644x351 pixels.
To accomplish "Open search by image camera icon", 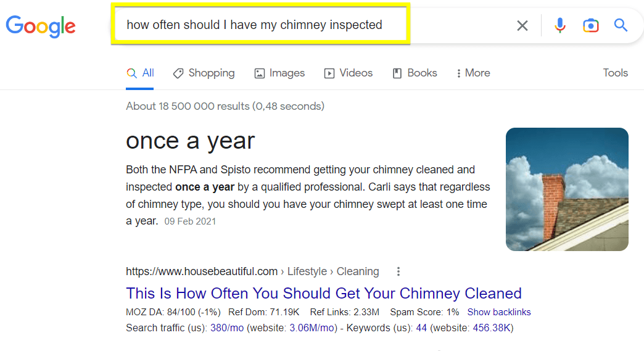I will point(590,25).
